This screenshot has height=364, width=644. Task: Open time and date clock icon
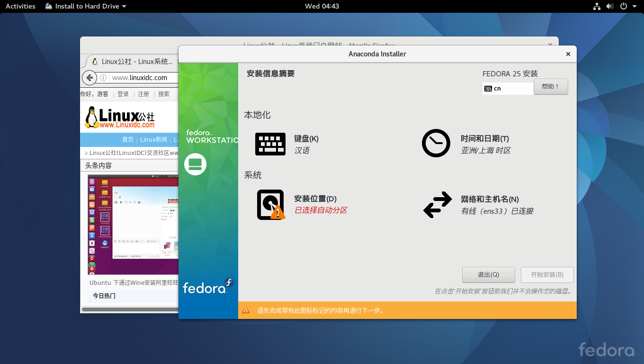click(x=436, y=143)
